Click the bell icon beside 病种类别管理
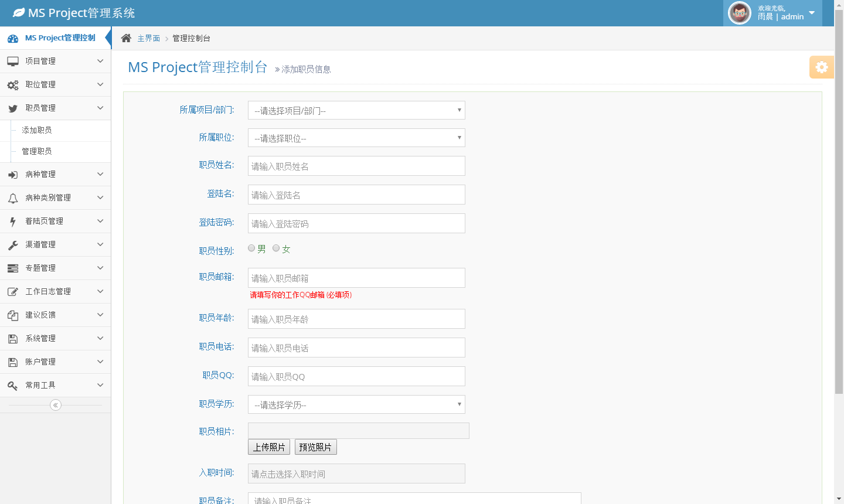 [13, 198]
